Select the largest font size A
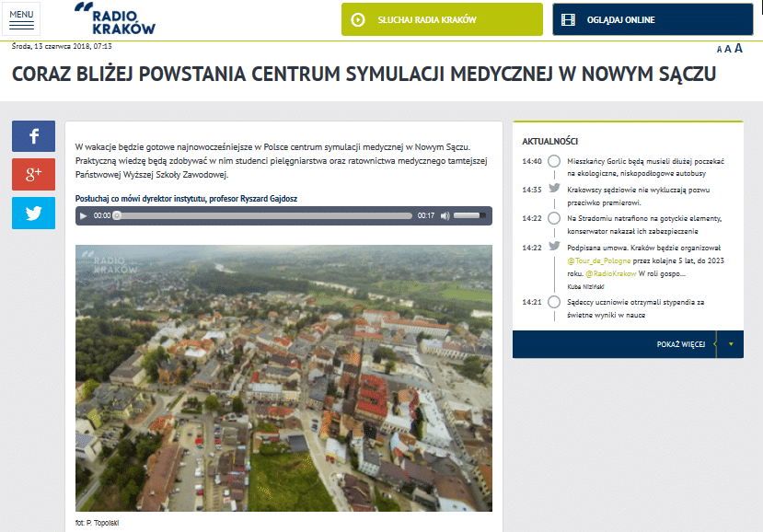Screen dimensions: 763x532 (x=738, y=48)
